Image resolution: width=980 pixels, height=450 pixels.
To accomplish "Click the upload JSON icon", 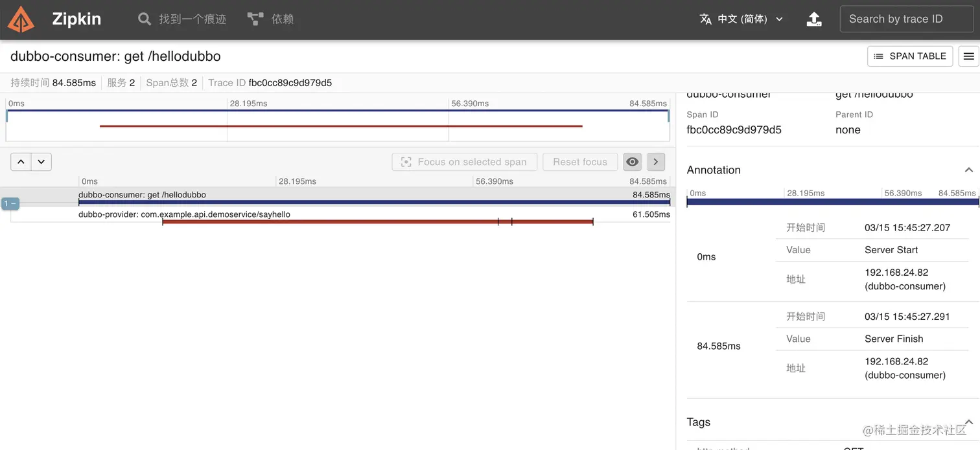I will coord(814,19).
